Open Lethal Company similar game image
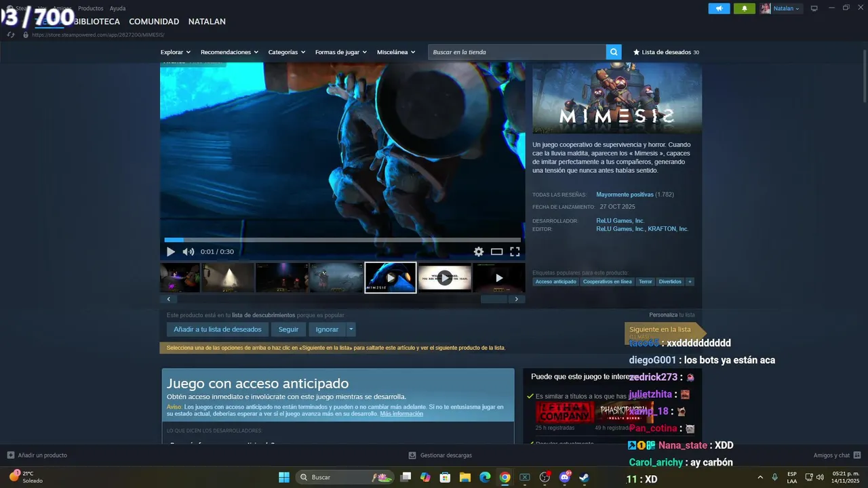The height and width of the screenshot is (488, 868). coord(564,412)
